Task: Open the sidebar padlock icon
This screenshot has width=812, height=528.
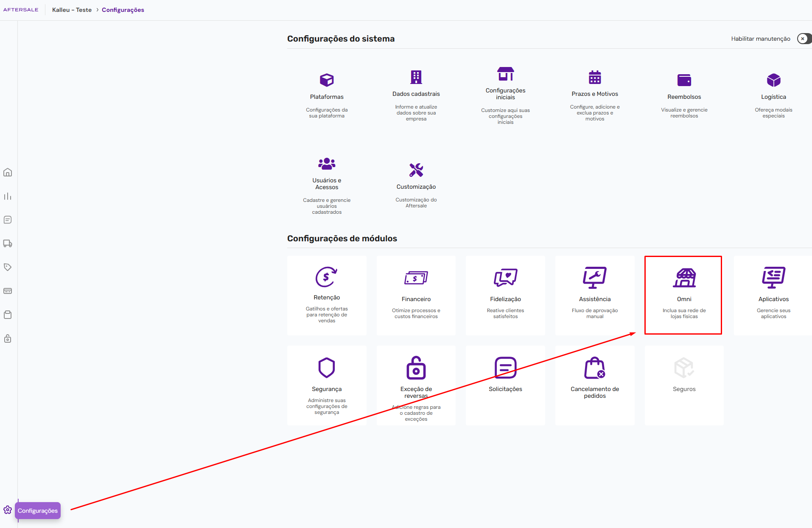Action: click(x=8, y=338)
